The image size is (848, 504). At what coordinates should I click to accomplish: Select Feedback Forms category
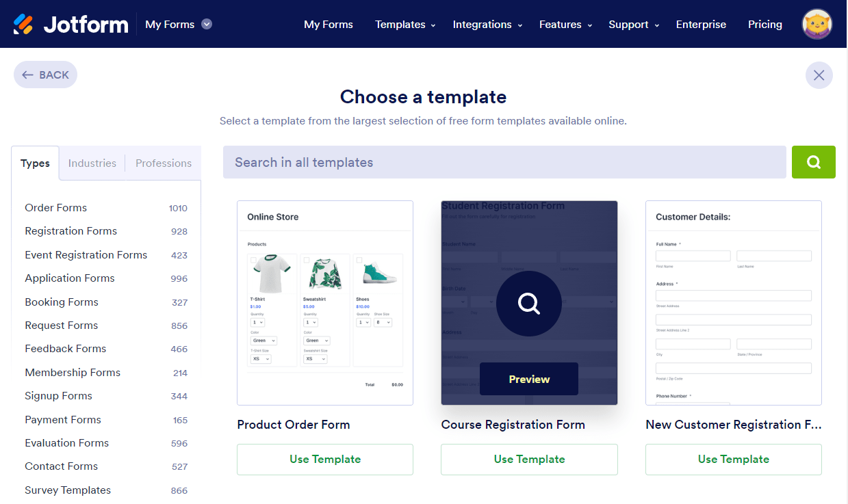click(x=106, y=349)
